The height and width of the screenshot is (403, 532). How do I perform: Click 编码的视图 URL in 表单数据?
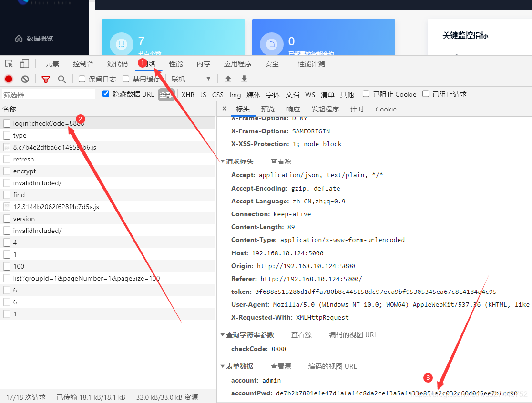pos(332,366)
